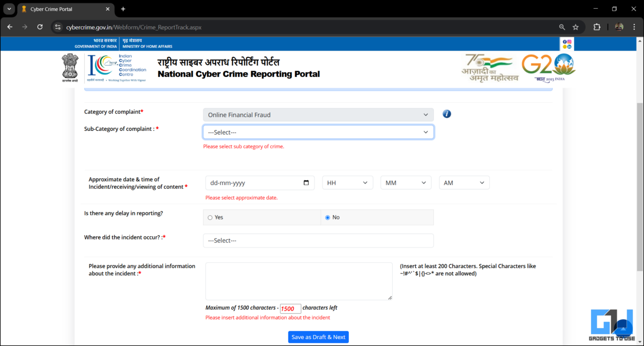Open the HH hour dropdown
644x346 pixels.
point(347,182)
